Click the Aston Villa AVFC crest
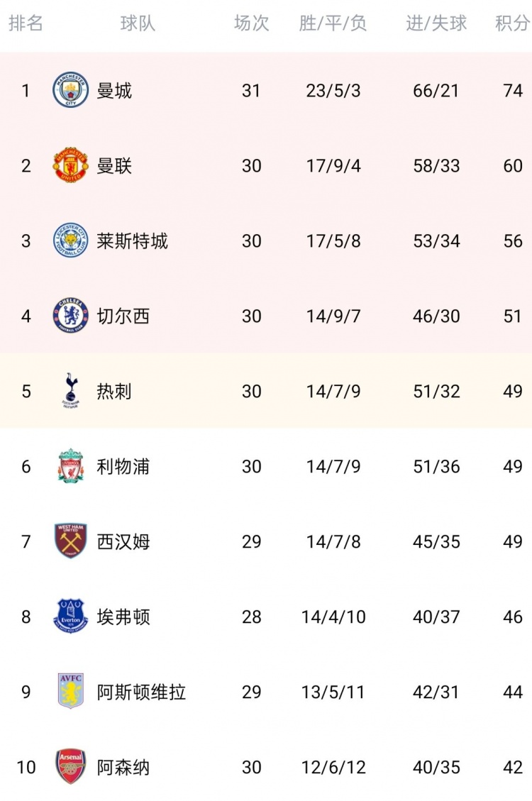This screenshot has height=801, width=532. pos(70,691)
